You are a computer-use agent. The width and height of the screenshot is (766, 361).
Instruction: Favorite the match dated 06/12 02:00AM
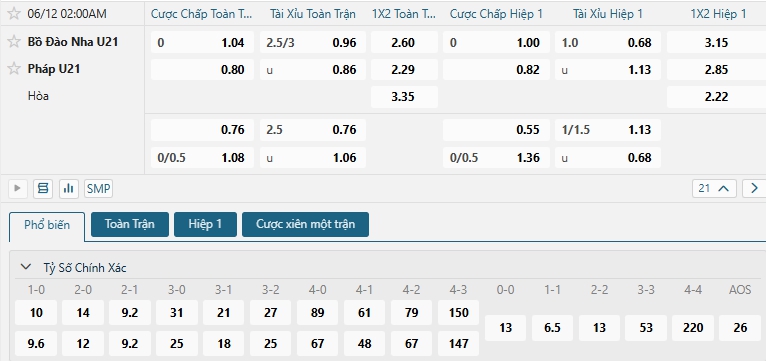click(x=14, y=14)
